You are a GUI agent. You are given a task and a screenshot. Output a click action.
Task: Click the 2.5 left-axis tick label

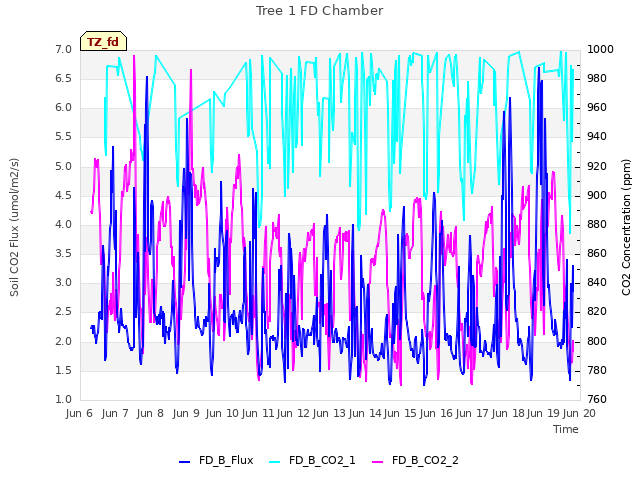[x=63, y=312]
